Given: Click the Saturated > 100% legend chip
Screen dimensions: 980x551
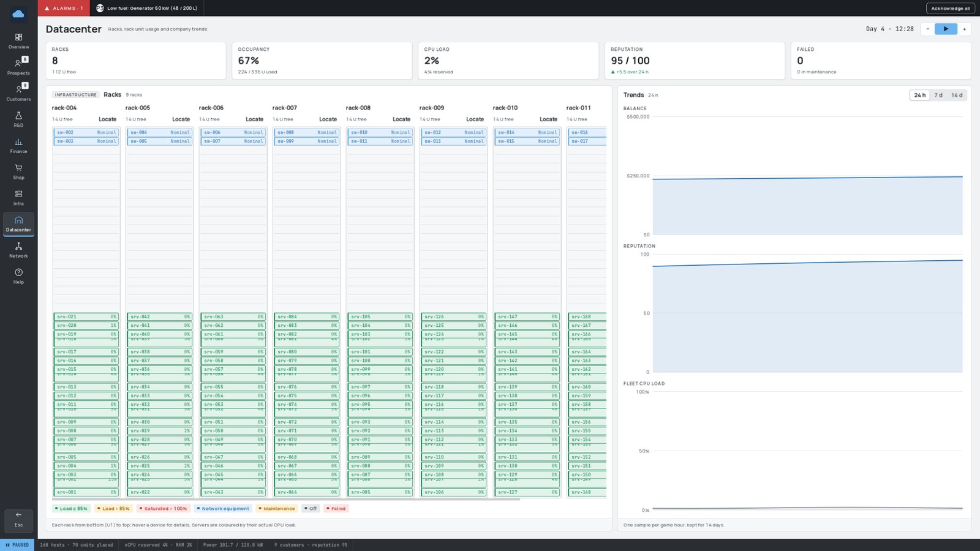Looking at the screenshot, I should click(x=163, y=509).
